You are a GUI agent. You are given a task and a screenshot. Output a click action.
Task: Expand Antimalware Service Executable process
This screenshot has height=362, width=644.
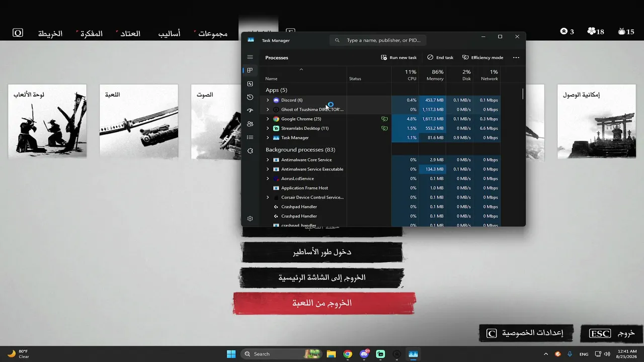point(268,169)
